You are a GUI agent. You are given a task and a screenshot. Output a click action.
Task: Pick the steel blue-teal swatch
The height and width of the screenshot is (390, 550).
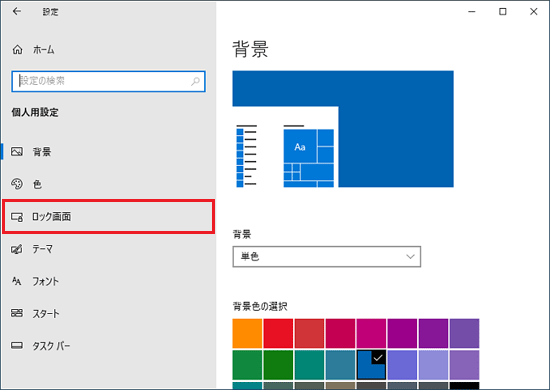point(340,365)
